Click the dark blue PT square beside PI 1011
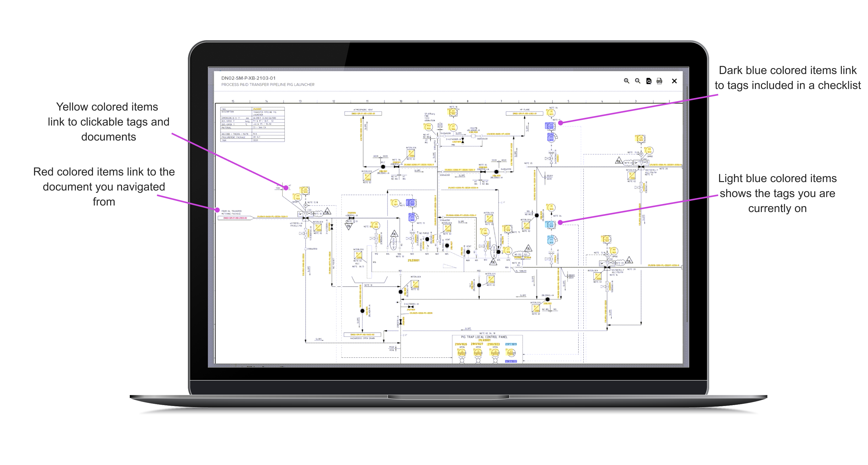868x465 pixels. pos(411,203)
